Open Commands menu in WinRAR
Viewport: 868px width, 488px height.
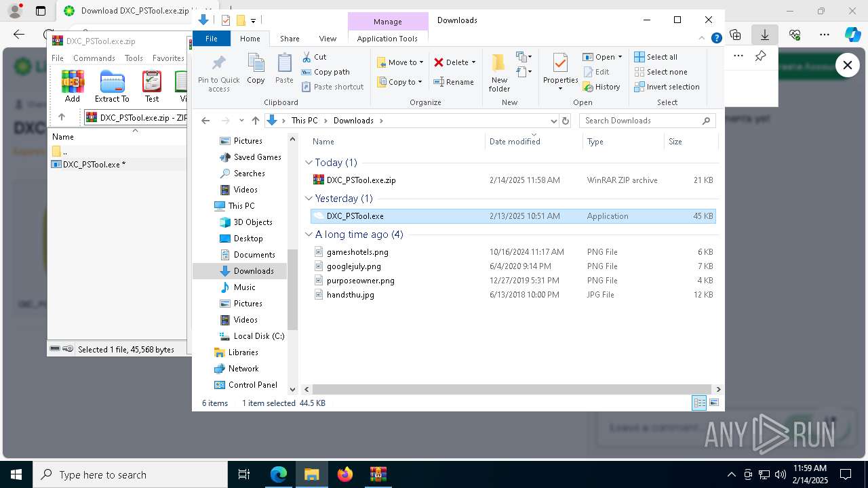[x=94, y=58]
